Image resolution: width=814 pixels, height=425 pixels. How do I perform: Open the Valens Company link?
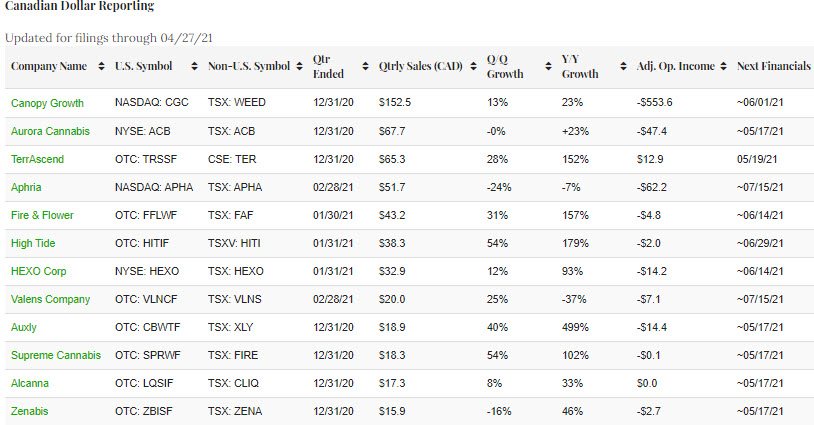pyautogui.click(x=50, y=299)
